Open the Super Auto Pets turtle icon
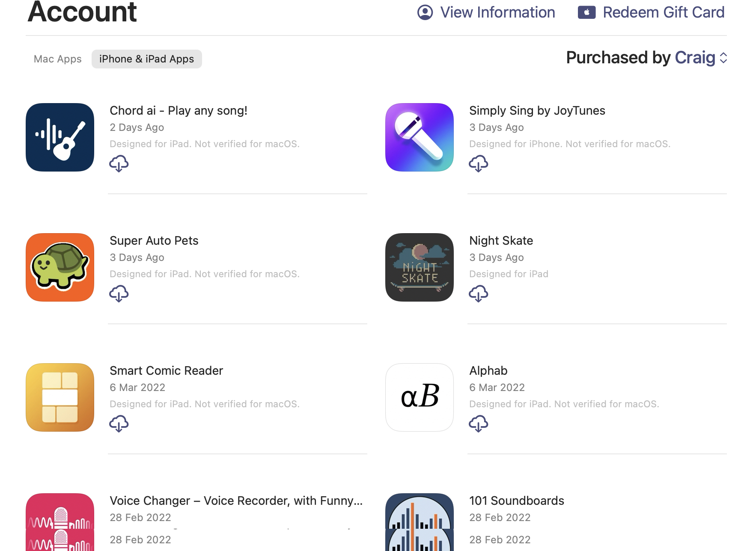 (x=60, y=267)
